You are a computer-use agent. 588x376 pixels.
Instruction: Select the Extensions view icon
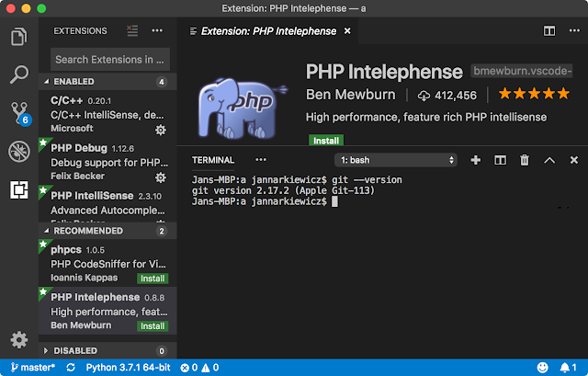click(18, 189)
